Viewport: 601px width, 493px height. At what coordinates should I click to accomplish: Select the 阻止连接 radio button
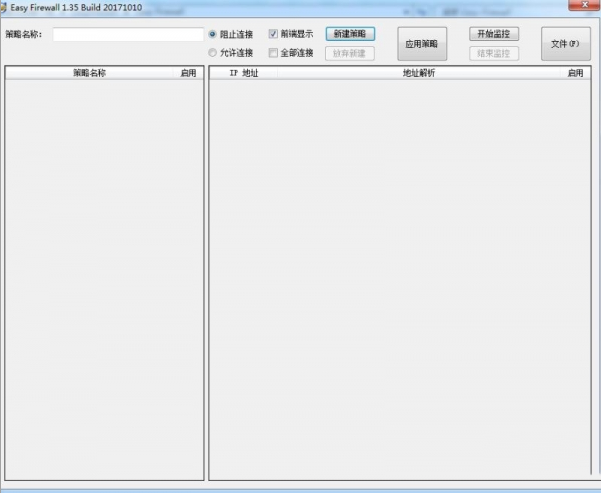212,34
